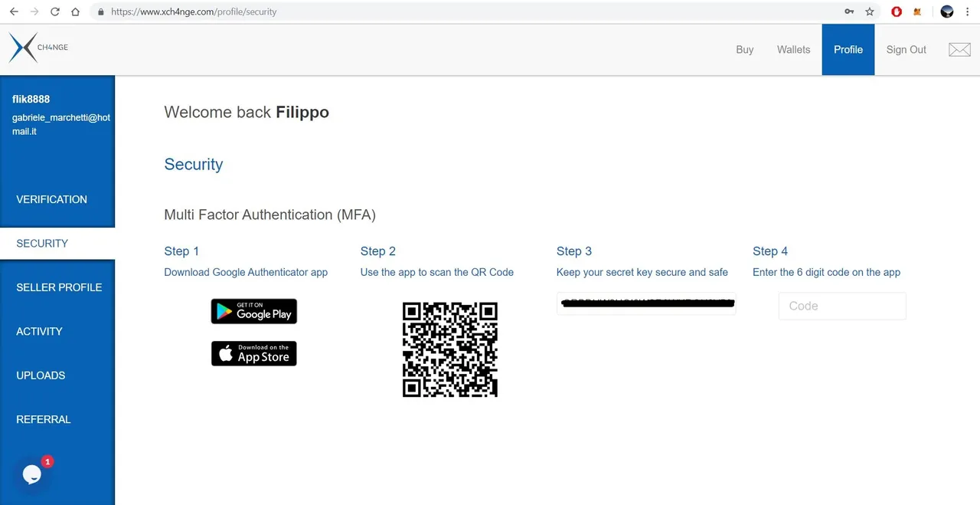
Task: Click Welcome back Filippo heading
Action: (x=247, y=112)
